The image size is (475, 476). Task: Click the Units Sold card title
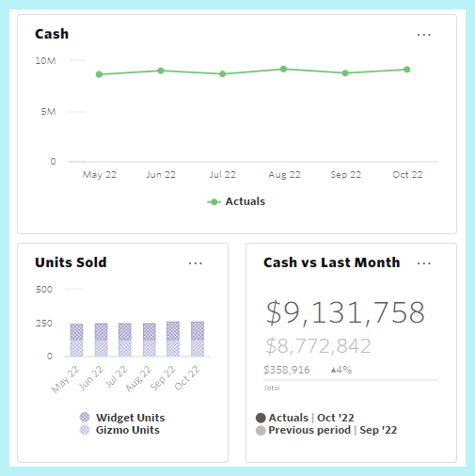71,262
